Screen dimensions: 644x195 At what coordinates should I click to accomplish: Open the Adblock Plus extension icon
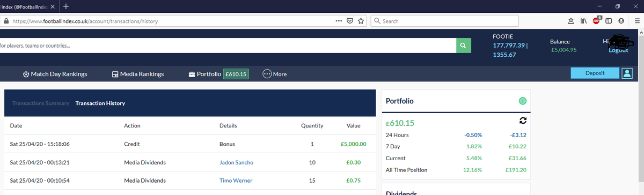click(597, 21)
